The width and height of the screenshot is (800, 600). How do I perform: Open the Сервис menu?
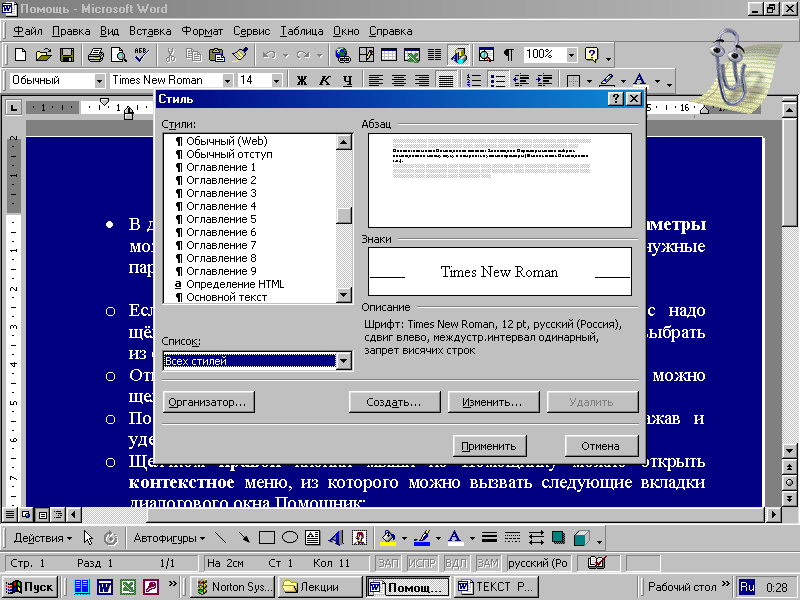pyautogui.click(x=252, y=31)
